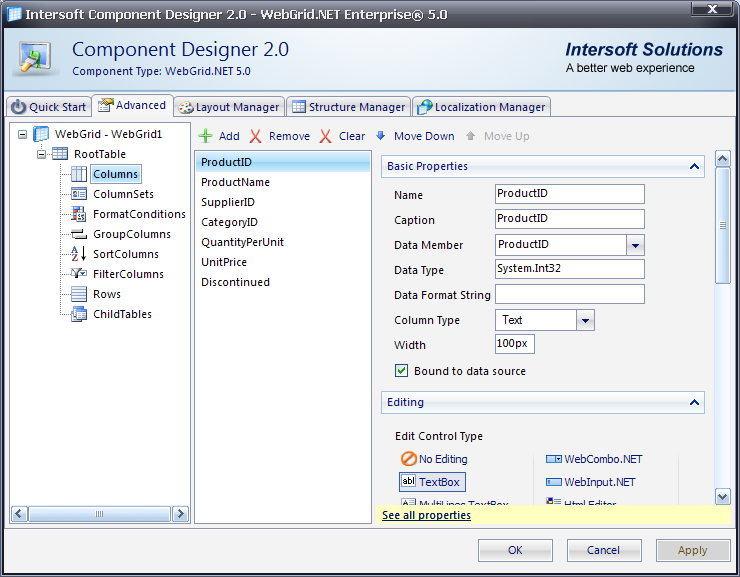Open the Layout Manager tab
This screenshot has height=577, width=740.
[x=229, y=107]
